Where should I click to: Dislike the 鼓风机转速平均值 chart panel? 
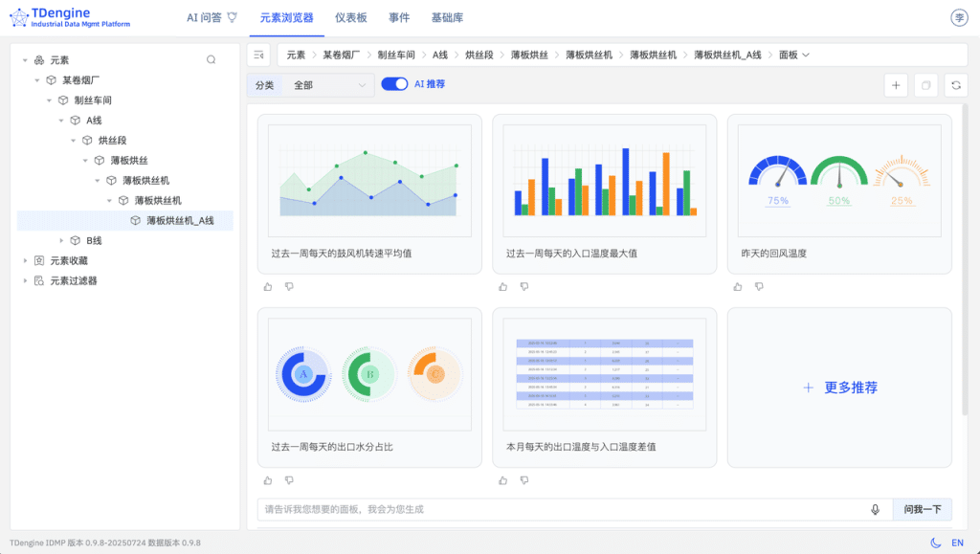coord(290,286)
